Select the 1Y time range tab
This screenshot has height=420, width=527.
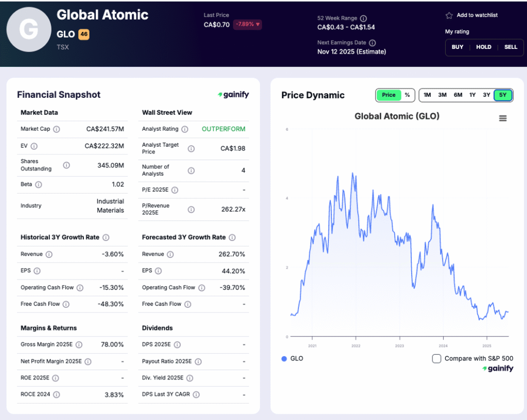click(x=472, y=95)
